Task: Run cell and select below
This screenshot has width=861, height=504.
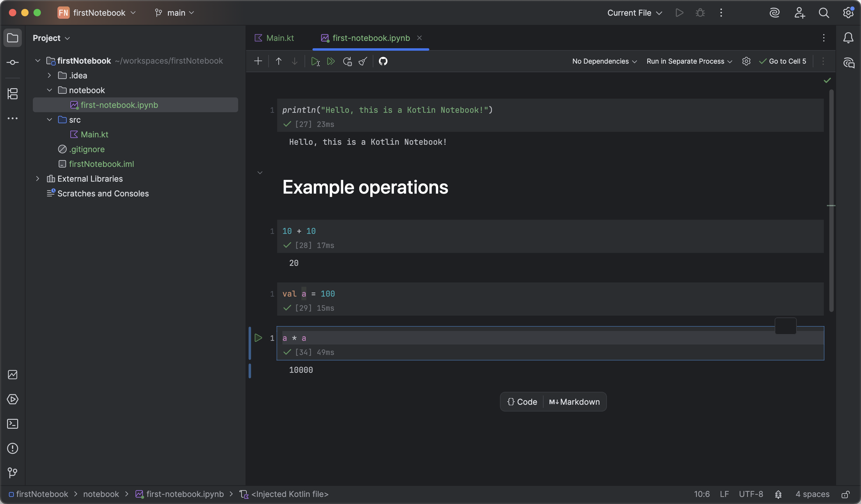Action: [x=315, y=61]
